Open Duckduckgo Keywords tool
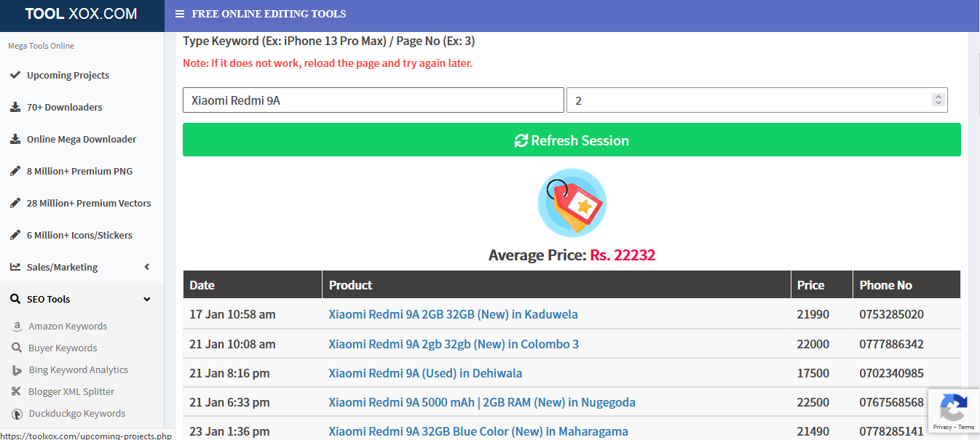 click(x=77, y=414)
